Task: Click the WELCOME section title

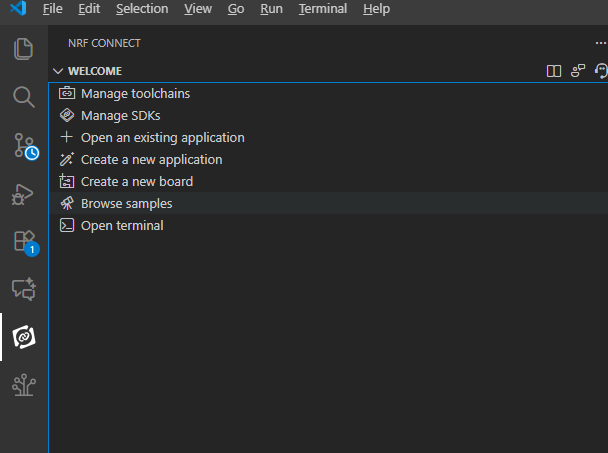Action: [95, 71]
